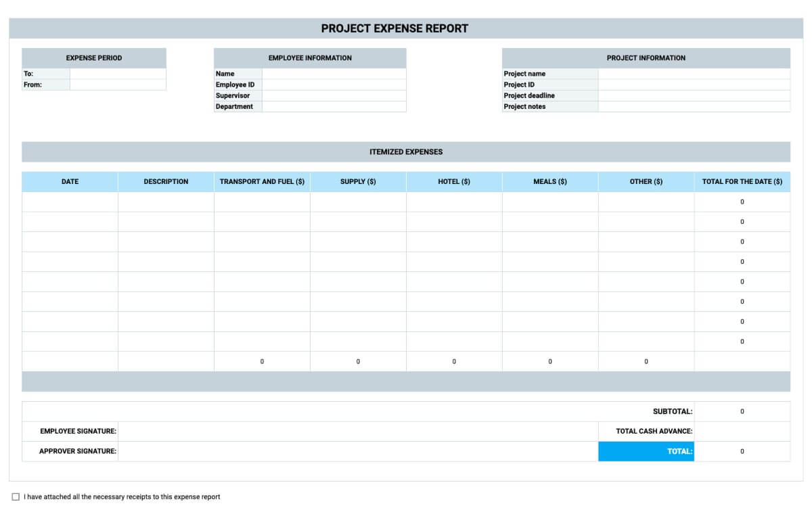The image size is (812, 512).
Task: Select the approver signature entry field
Action: [x=359, y=452]
